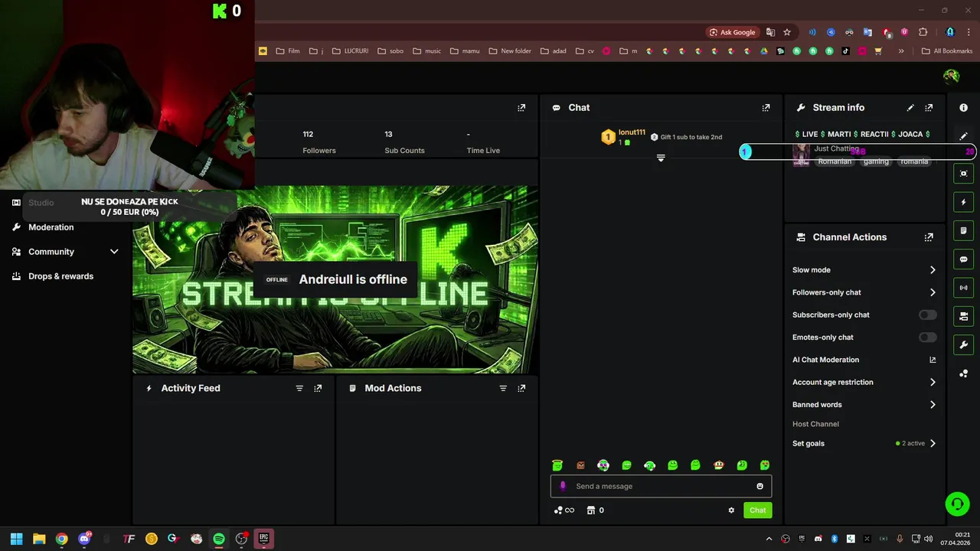Pop out the Stream info panel

pos(929,108)
